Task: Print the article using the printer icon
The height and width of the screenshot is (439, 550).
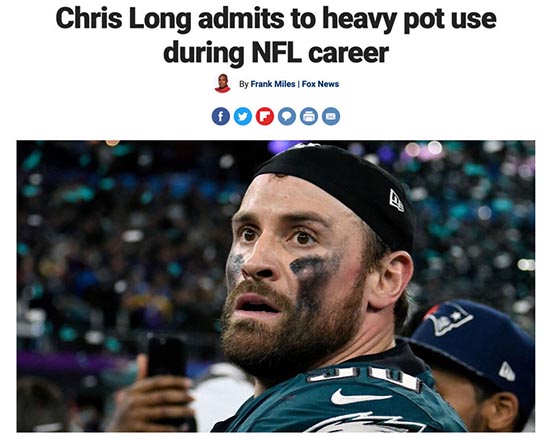Action: tap(309, 116)
